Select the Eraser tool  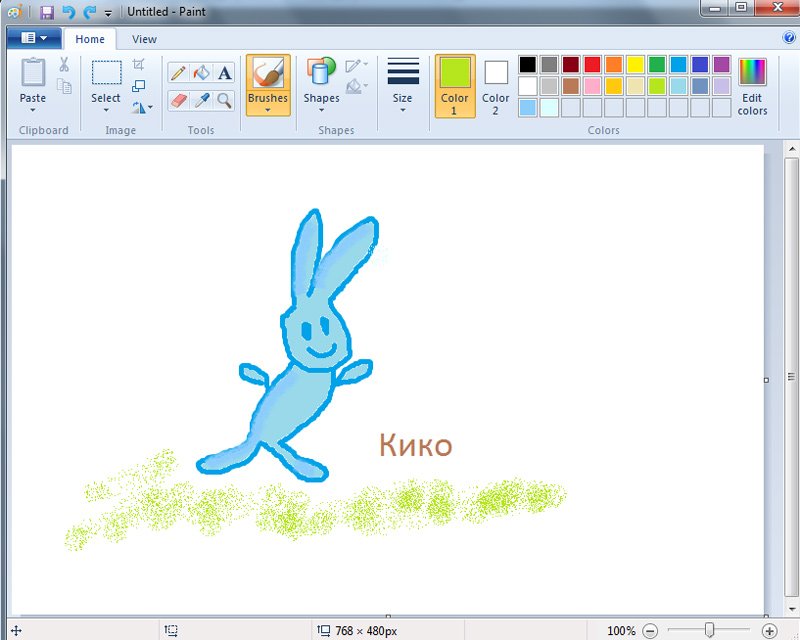click(178, 101)
